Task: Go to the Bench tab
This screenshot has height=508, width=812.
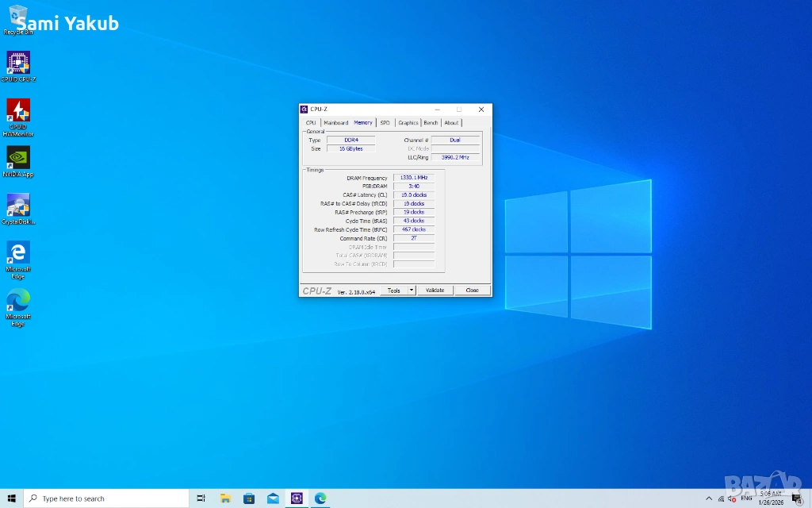Action: pos(431,123)
